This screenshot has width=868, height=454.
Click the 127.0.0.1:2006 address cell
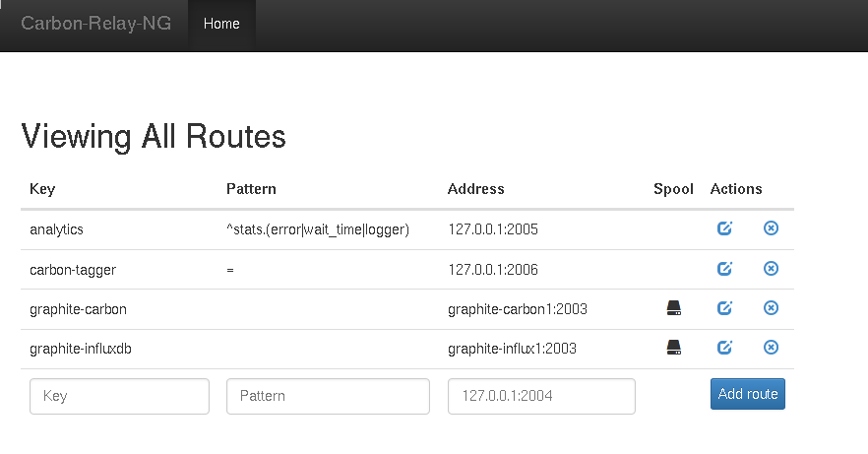click(x=493, y=269)
